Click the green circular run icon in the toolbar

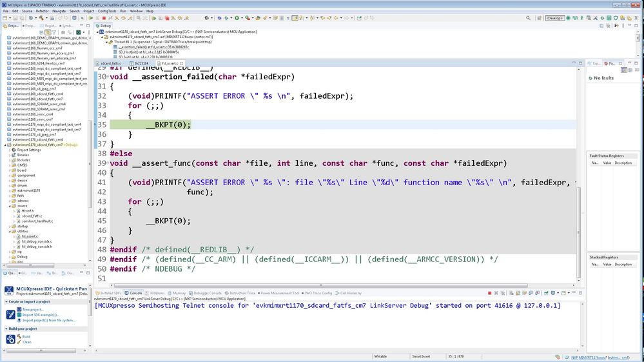click(237, 18)
